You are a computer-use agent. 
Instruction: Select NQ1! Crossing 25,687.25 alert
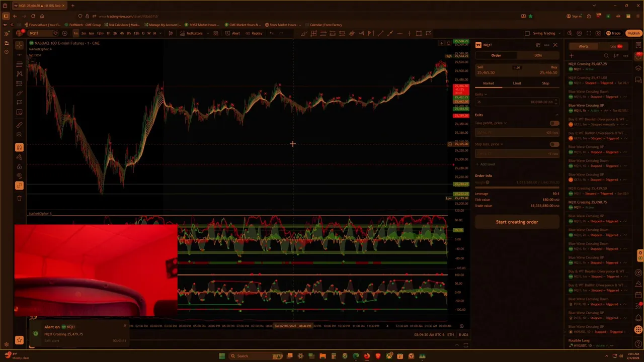tap(598, 66)
